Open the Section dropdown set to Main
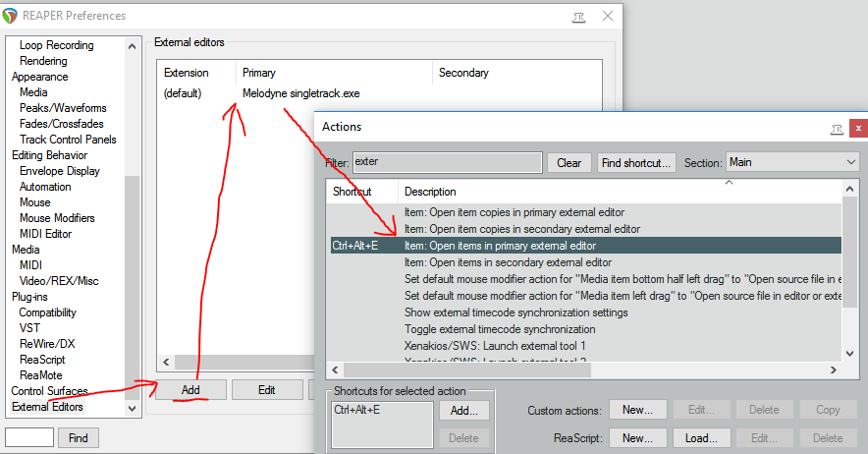The width and height of the screenshot is (868, 454). [x=792, y=162]
